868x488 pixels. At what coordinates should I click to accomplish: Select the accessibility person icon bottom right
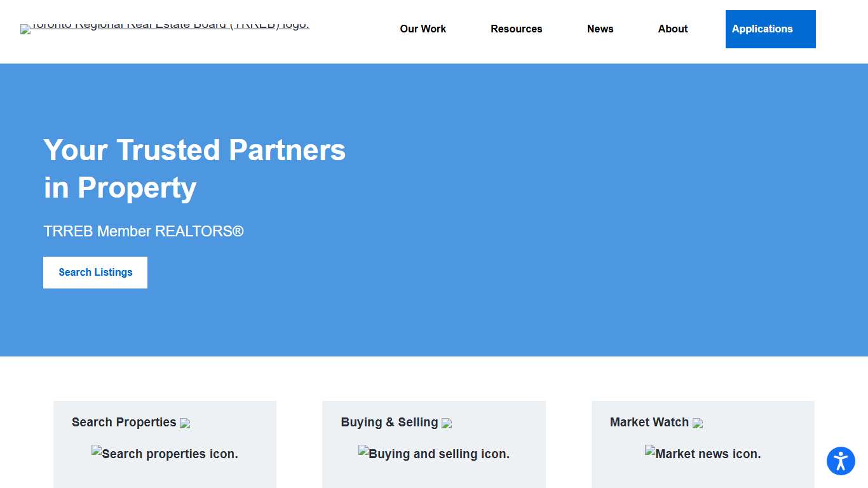[841, 461]
